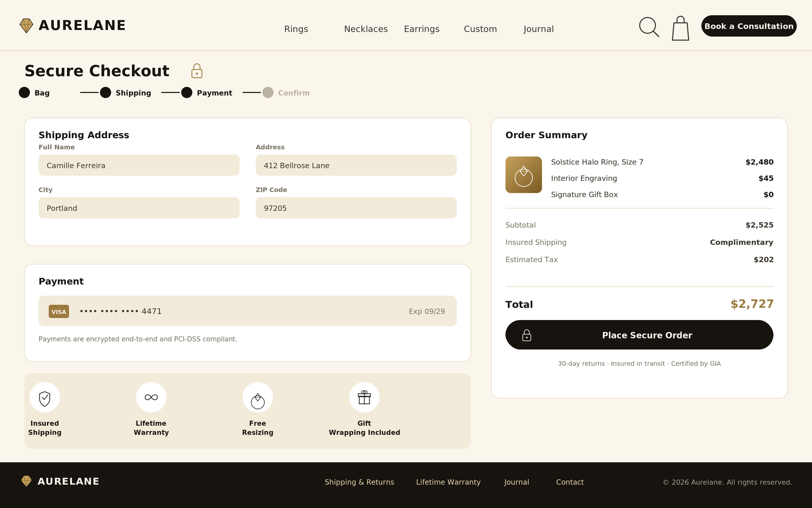Select the Payment checkout step

tap(207, 92)
